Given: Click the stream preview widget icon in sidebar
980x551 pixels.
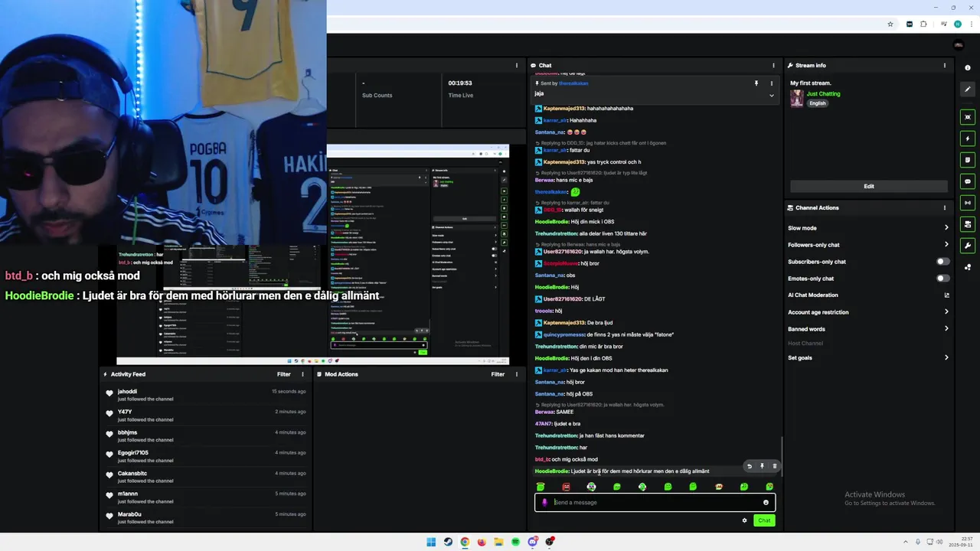Looking at the screenshot, I should coord(968,117).
